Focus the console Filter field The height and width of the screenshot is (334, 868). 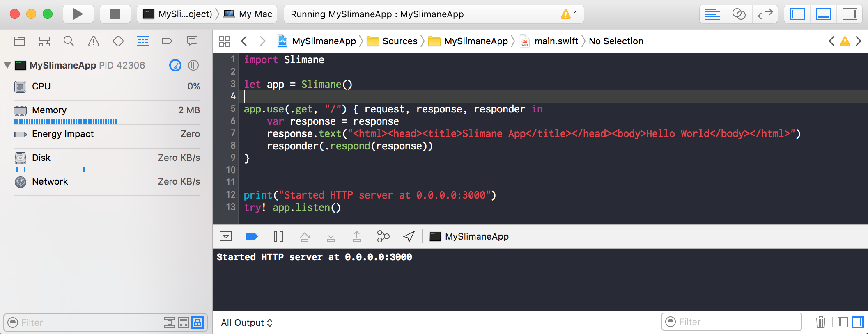732,322
